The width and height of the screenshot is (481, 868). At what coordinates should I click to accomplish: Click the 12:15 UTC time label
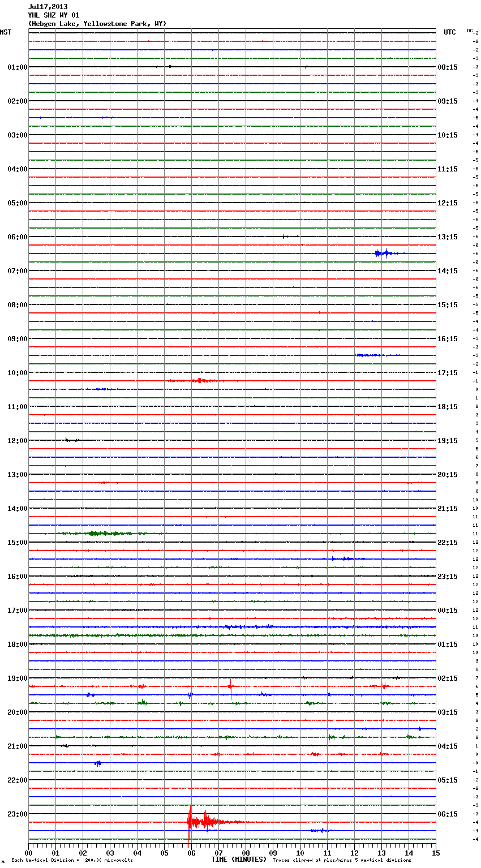pos(448,203)
